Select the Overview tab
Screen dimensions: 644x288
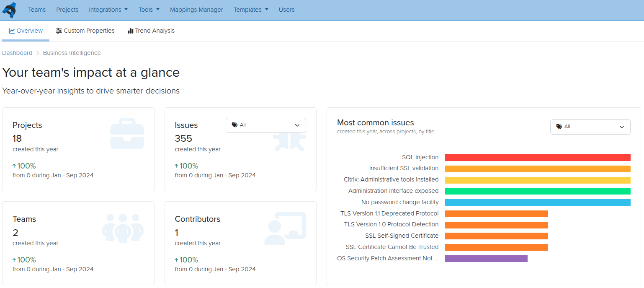click(x=26, y=31)
